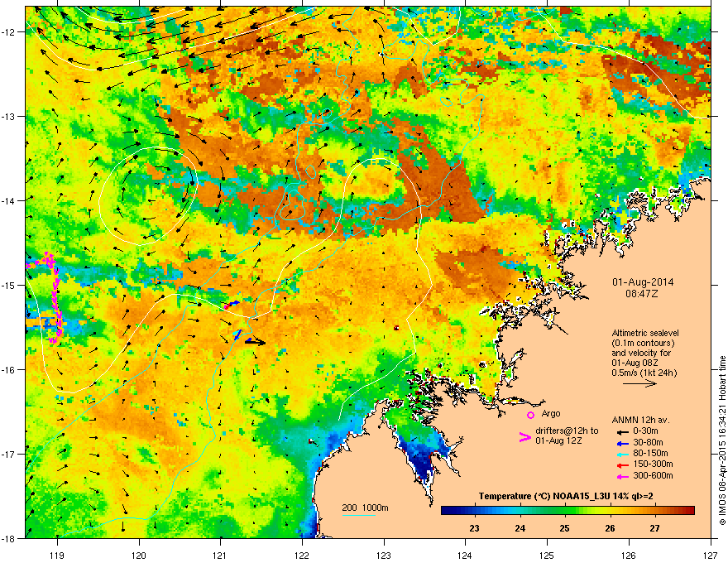Select the 30-80m depth label
This screenshot has width=728, height=563.
click(x=648, y=442)
